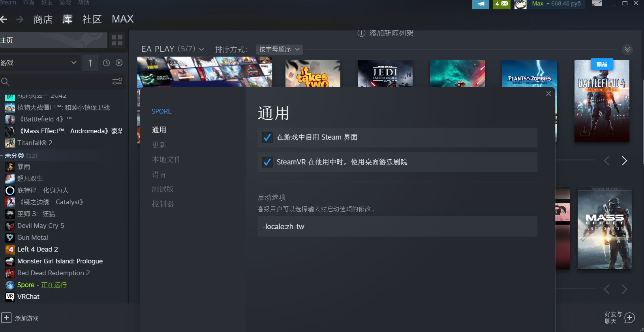Enter Big Picture mode icon
Viewport: 644px width, 332px height.
[597, 4]
